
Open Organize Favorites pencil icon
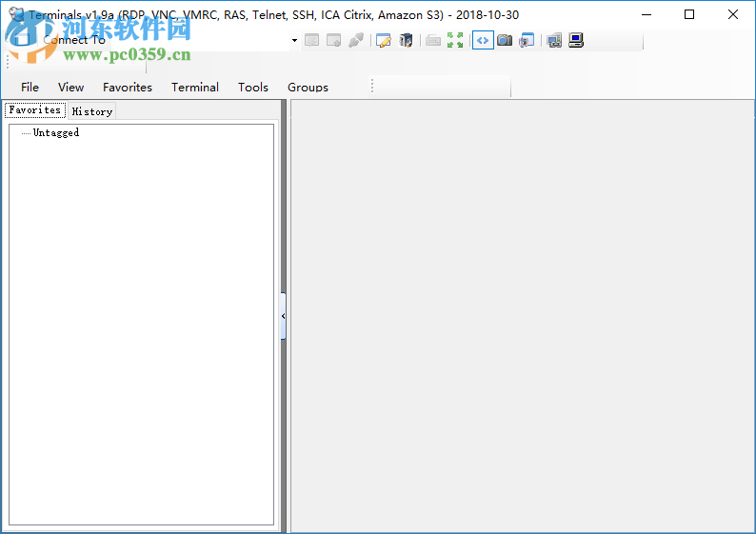tap(384, 41)
